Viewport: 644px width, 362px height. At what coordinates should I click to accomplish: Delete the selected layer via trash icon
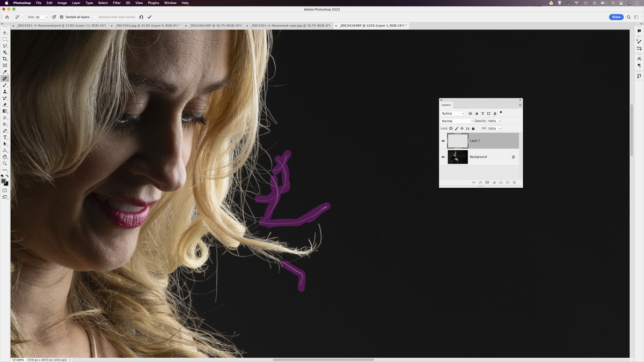[x=514, y=182]
